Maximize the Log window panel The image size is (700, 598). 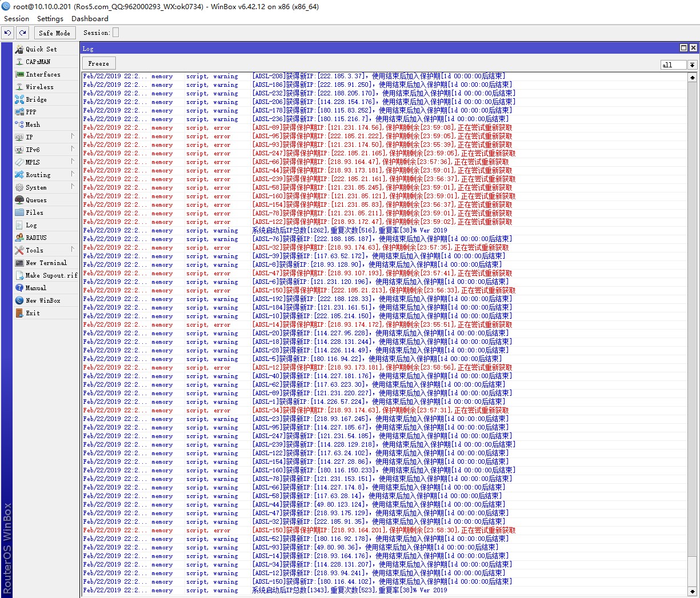[x=683, y=48]
